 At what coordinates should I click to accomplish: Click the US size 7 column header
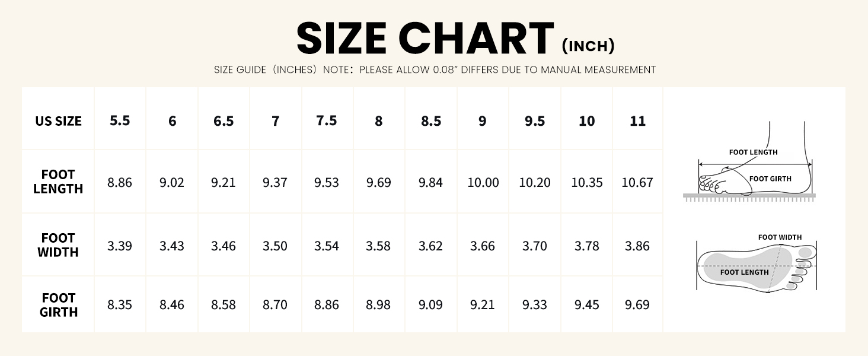point(275,121)
